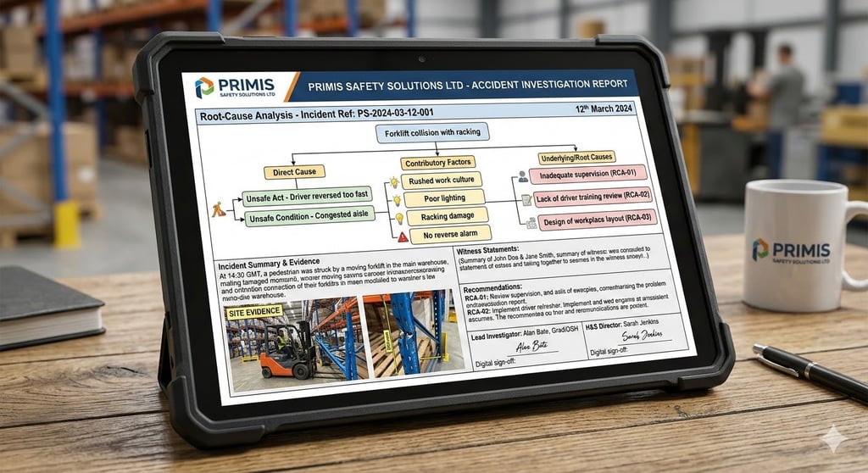Select the 'Poor lighting' factor box
Viewport: 868px width, 473px height.
(444, 198)
